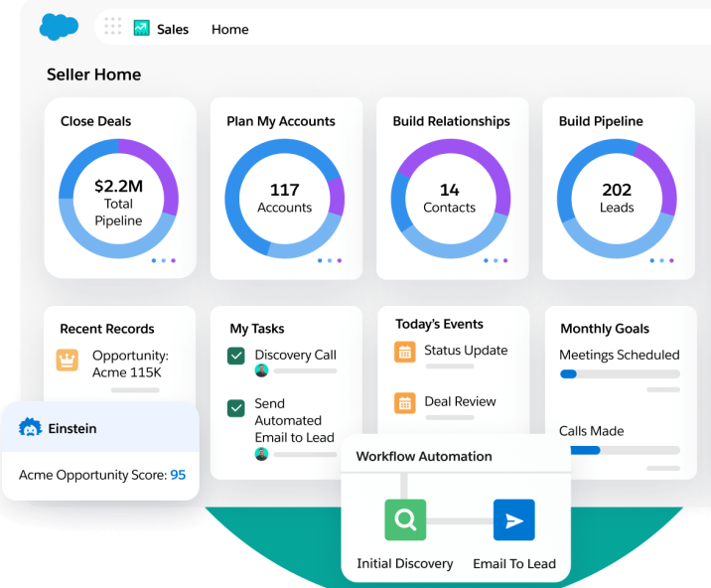
Task: Click purple legend dot in Close Deals
Action: click(173, 260)
